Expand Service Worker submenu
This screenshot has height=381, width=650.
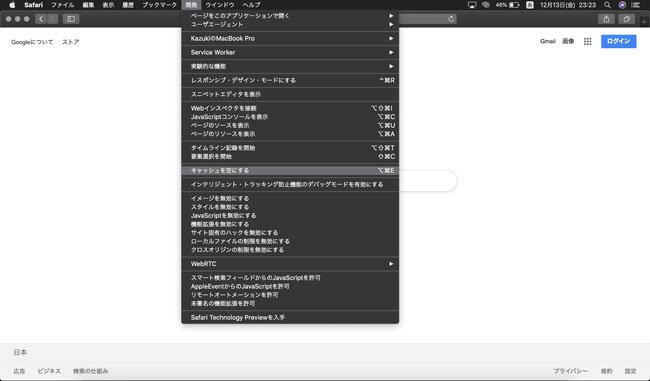pyautogui.click(x=290, y=52)
